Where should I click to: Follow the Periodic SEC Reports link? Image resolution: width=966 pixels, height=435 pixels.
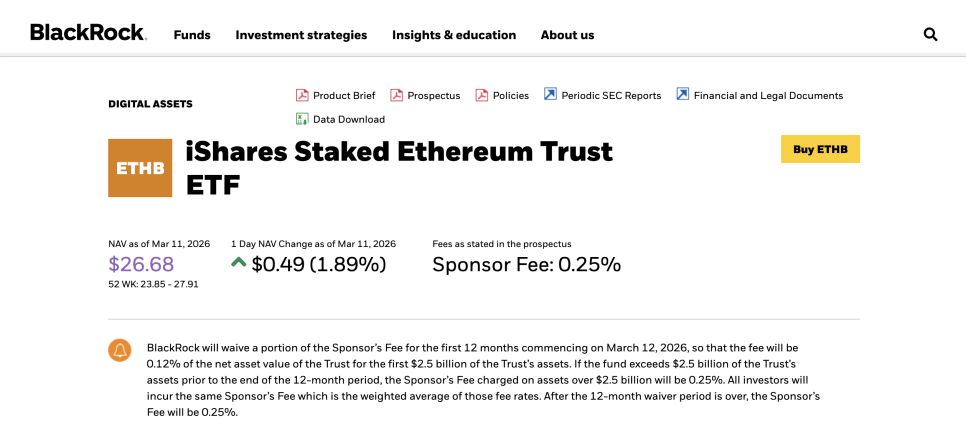coord(611,96)
